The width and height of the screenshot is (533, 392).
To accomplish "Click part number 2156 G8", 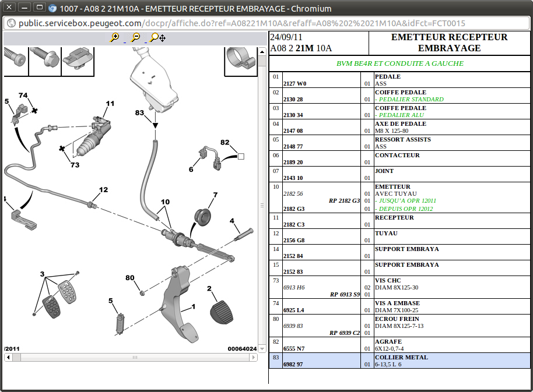I will [294, 240].
